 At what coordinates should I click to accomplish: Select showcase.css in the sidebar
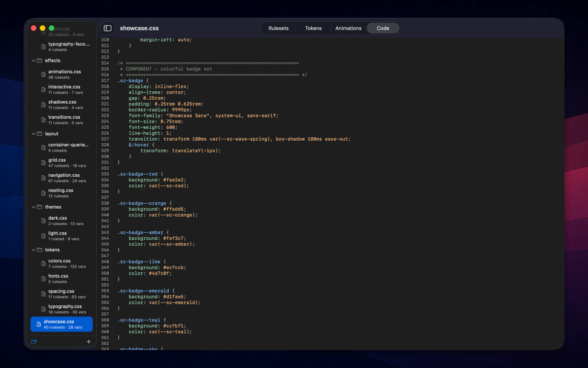61,324
